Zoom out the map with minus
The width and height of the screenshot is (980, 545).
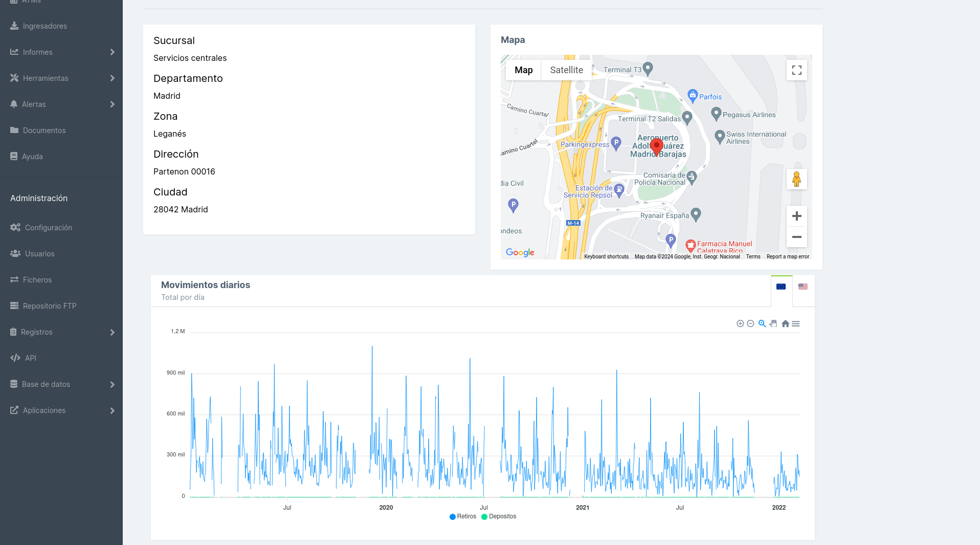click(796, 237)
